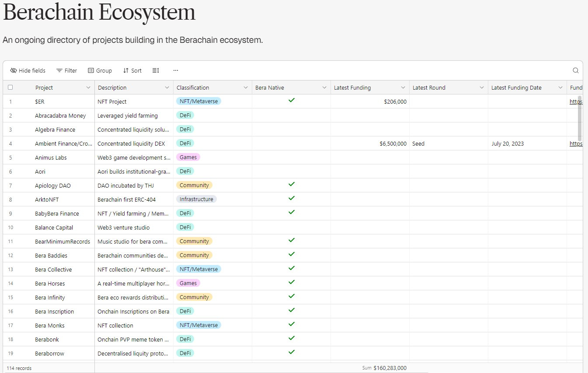Click the 114 records footer label

pos(19,368)
